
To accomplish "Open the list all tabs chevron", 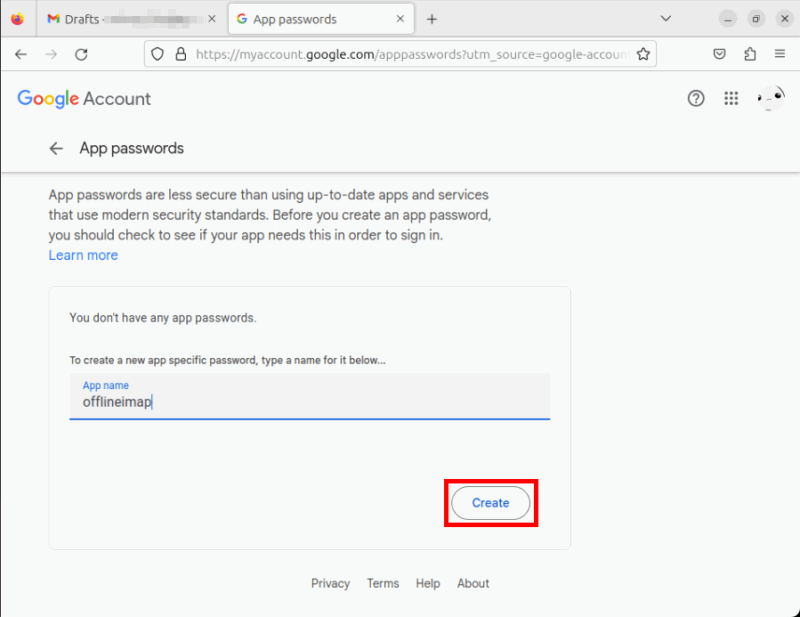I will pos(666,18).
